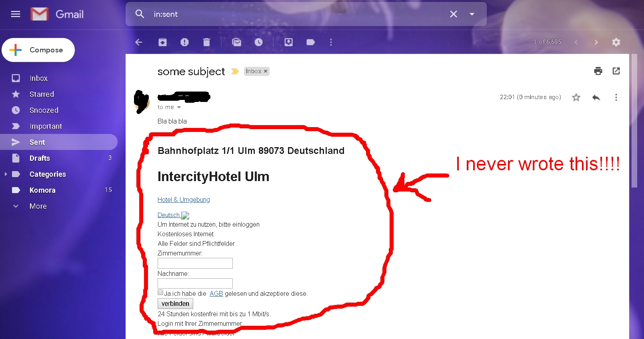Click the '22:01 (0 minutes ago)' timestamp
Screen dimensions: 644x339
pyautogui.click(x=530, y=97)
